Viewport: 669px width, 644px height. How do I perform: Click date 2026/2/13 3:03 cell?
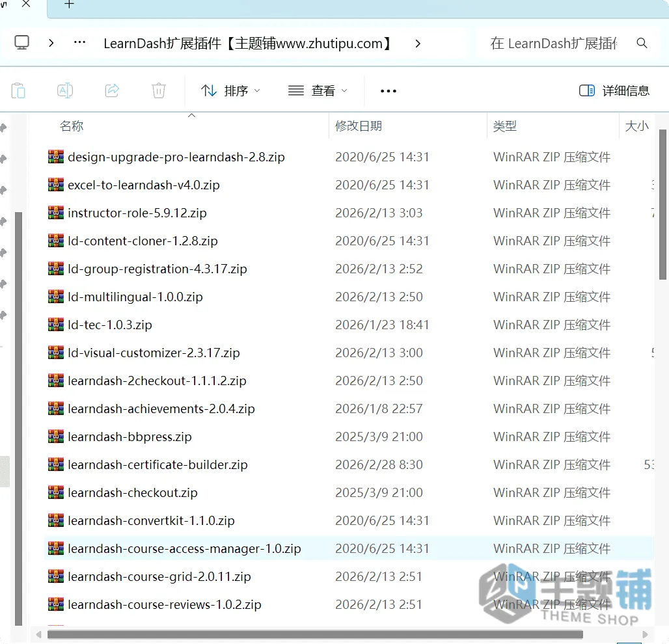click(379, 213)
